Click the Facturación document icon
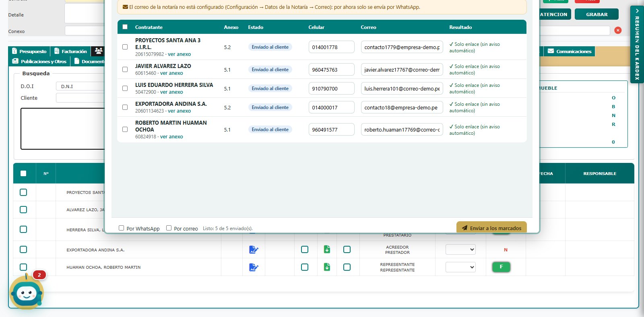 pos(57,51)
